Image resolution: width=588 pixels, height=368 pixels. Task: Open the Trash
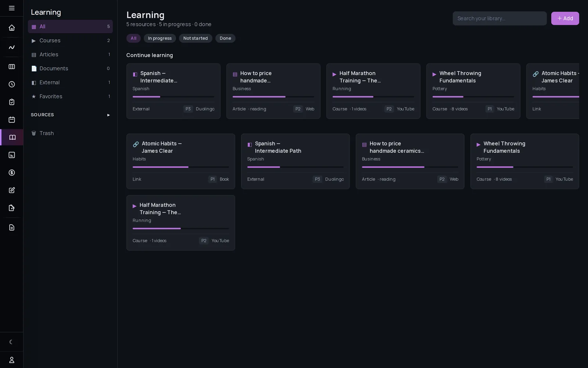(x=70, y=133)
